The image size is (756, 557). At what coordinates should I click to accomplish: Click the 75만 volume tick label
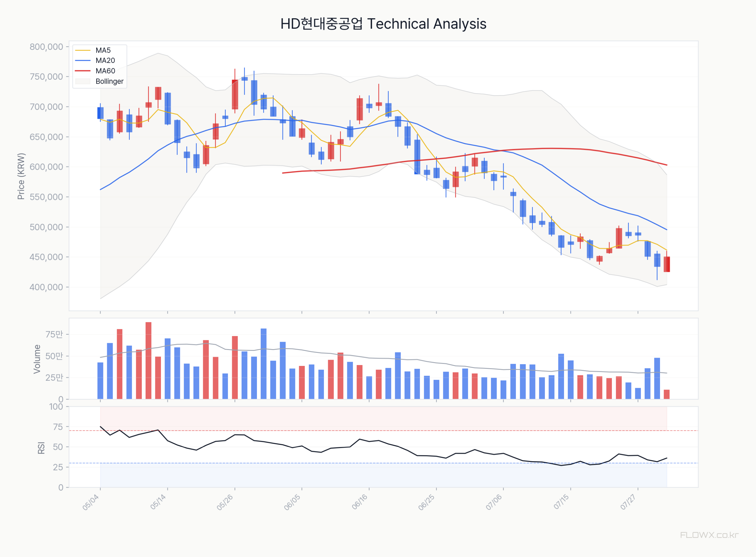pos(54,335)
